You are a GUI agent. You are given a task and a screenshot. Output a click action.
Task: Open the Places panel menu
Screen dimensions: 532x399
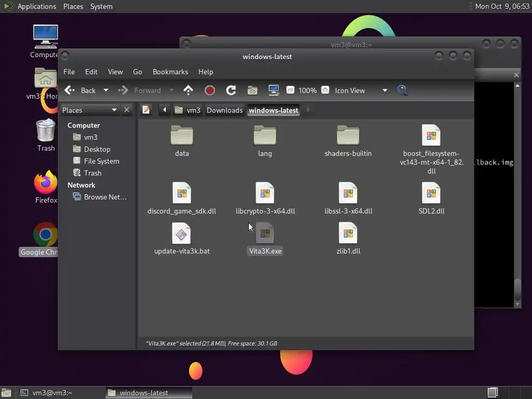(73, 6)
